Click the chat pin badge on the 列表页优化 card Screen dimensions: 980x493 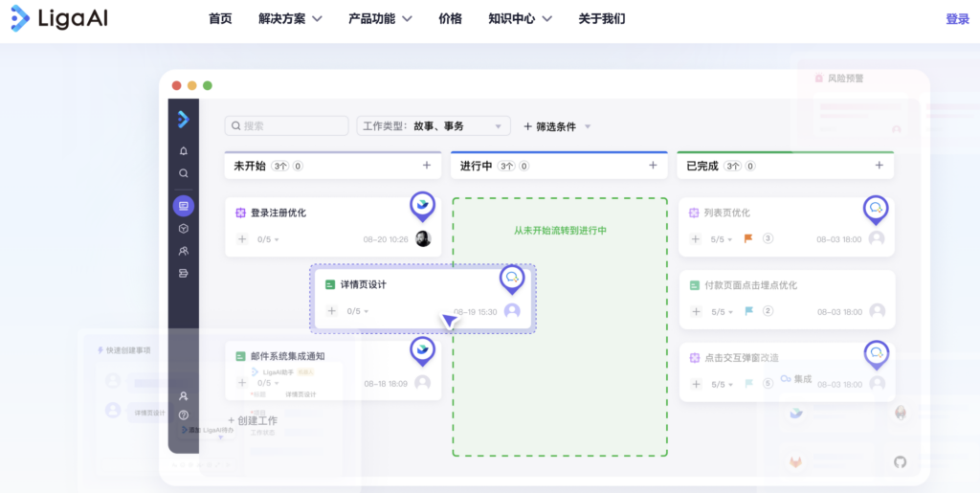pyautogui.click(x=876, y=209)
